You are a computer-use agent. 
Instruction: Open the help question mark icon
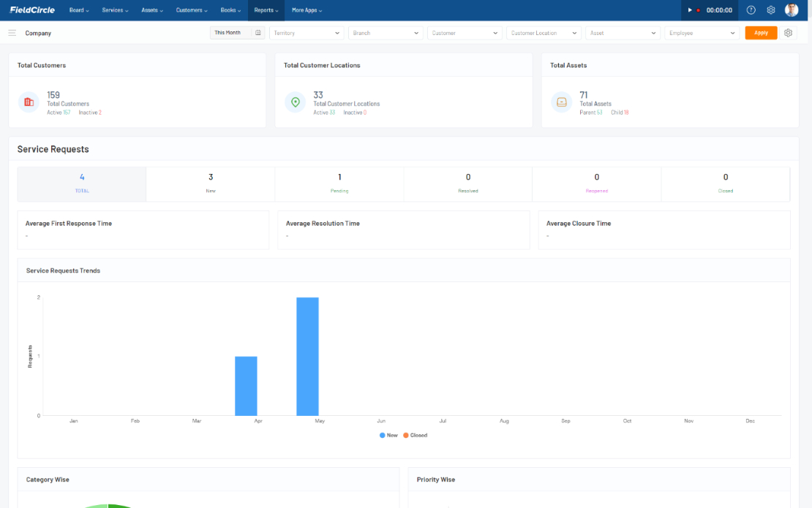pyautogui.click(x=751, y=10)
